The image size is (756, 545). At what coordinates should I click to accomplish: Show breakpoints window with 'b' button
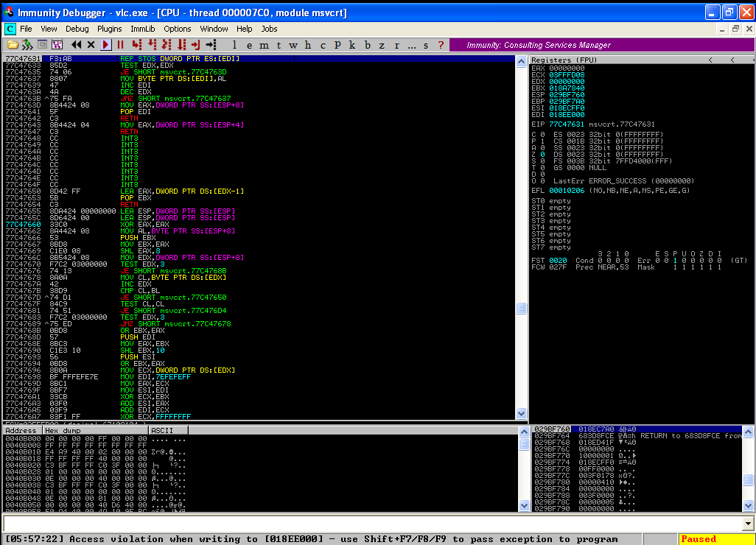click(368, 45)
